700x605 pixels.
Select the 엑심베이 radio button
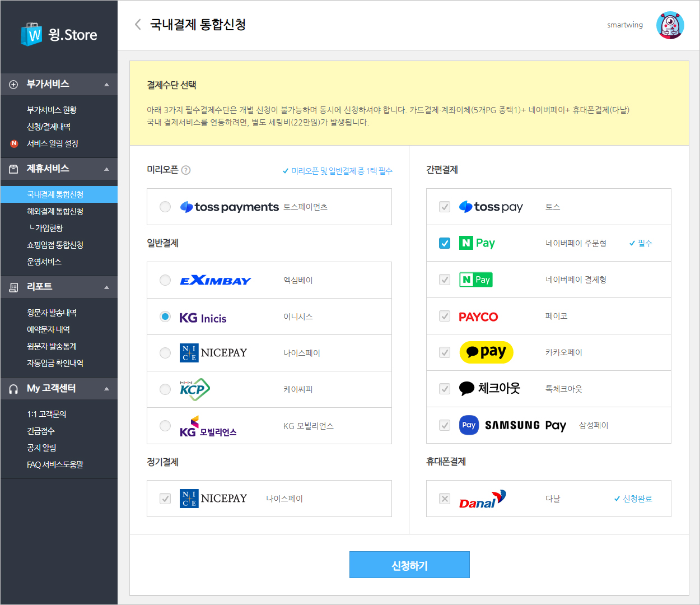(x=165, y=280)
